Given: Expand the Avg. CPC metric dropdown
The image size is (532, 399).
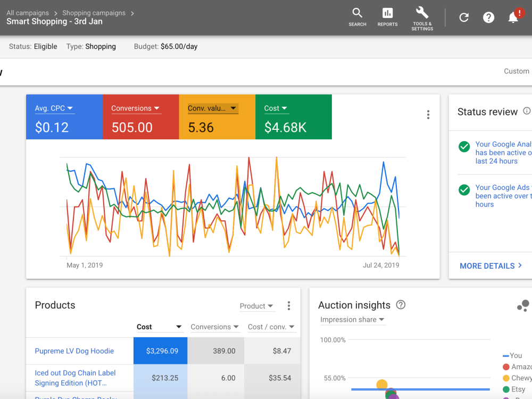Looking at the screenshot, I should pos(54,108).
